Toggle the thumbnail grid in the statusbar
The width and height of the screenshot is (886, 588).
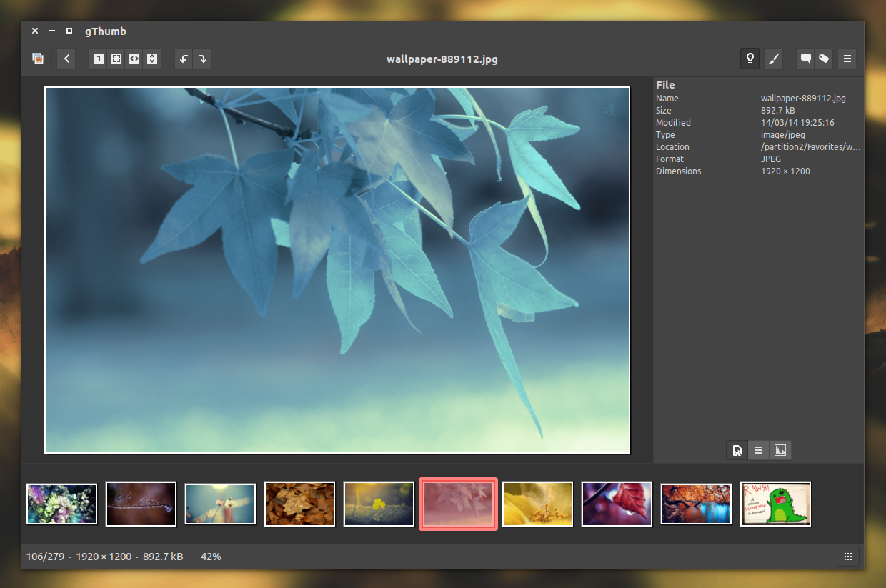click(x=847, y=556)
